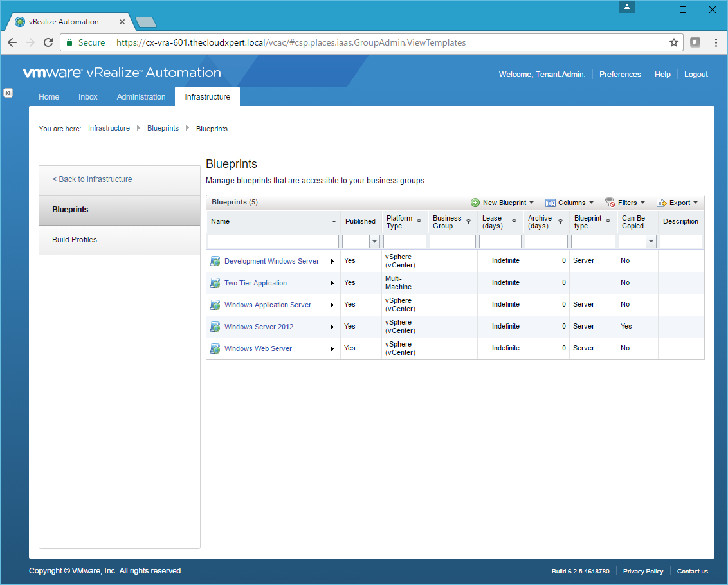728x585 pixels.
Task: Click the Filters funnel icon
Action: pos(610,203)
